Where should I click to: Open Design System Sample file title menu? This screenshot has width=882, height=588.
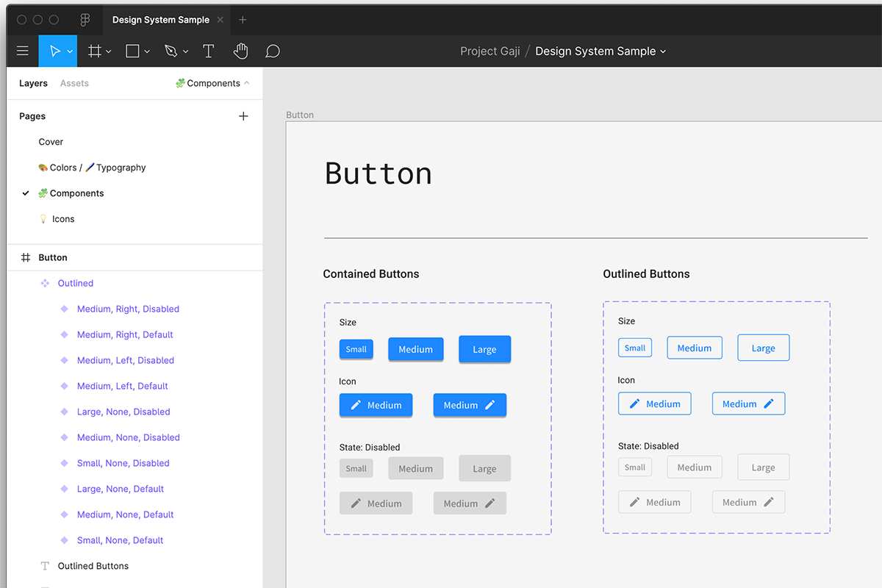pyautogui.click(x=600, y=51)
